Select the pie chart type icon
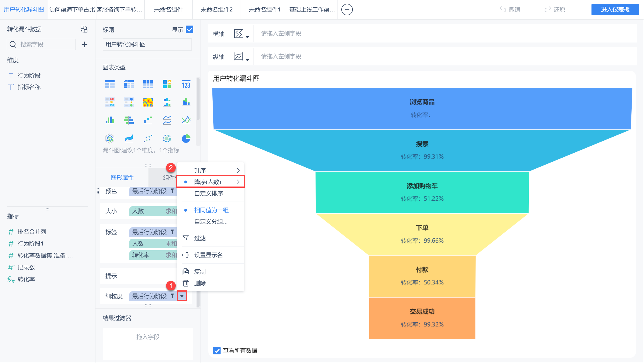 point(186,138)
